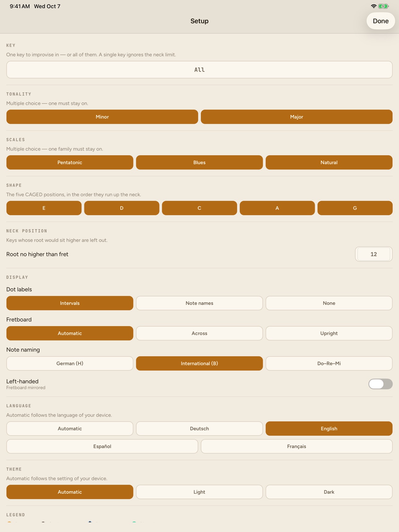Set Language to Deutsch
The width and height of the screenshot is (399, 532).
point(199,429)
